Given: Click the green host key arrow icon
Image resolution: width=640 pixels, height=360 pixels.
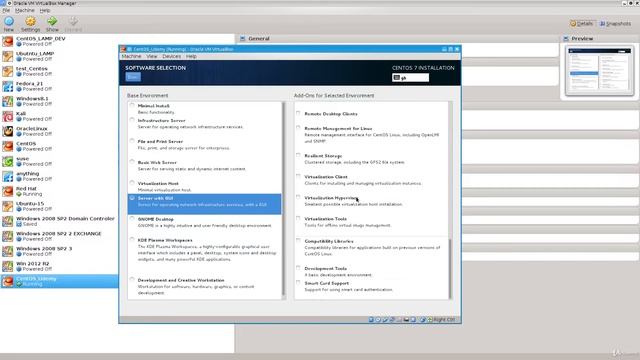Looking at the screenshot, I should click(430, 320).
